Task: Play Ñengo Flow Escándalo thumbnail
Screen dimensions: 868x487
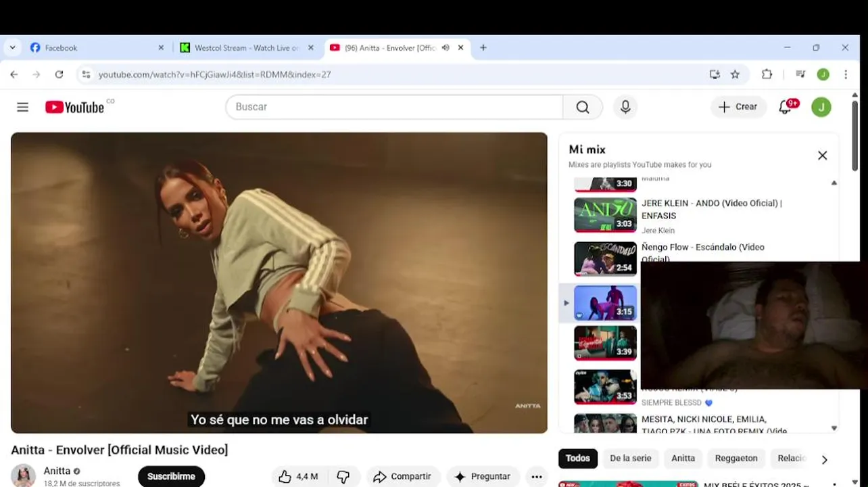Action: coord(605,258)
